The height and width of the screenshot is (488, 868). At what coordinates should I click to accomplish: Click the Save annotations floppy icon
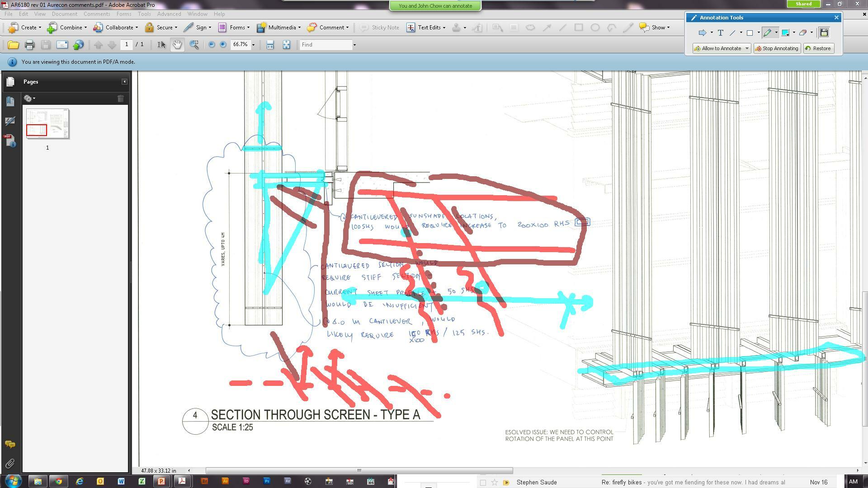824,33
